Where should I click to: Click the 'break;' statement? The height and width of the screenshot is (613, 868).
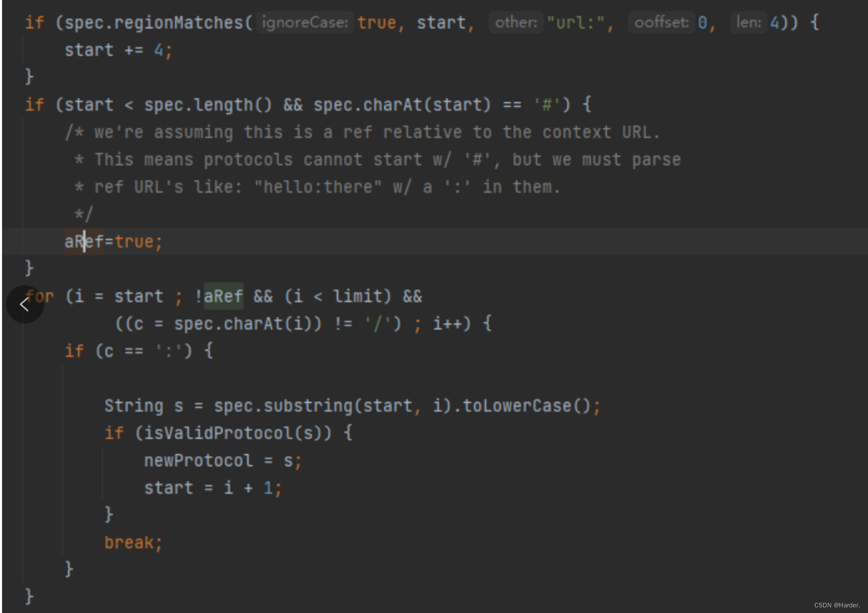pos(133,543)
